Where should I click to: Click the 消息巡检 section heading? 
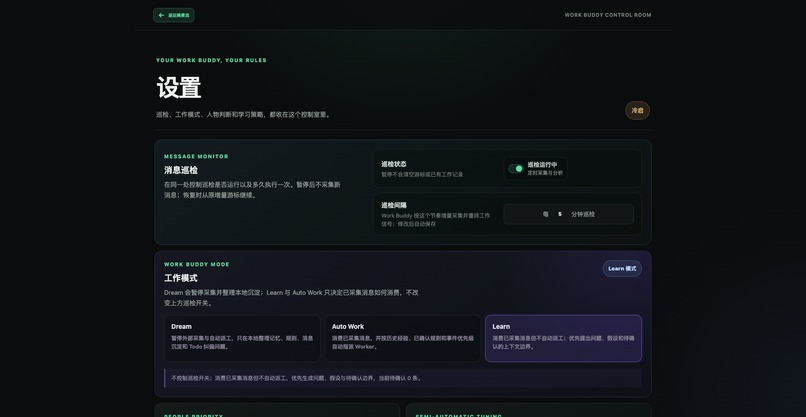[x=181, y=170]
